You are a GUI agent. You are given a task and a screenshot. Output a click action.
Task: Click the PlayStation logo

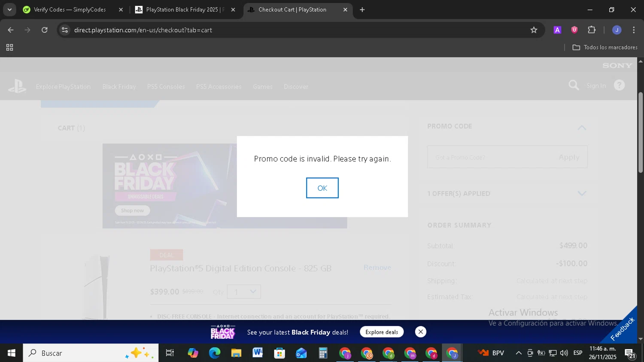[x=17, y=86]
